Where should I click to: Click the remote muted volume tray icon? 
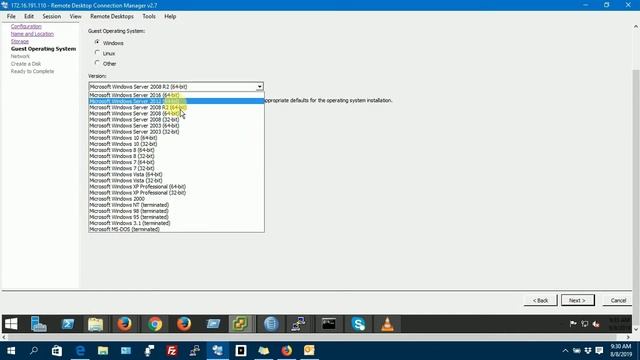(x=596, y=324)
